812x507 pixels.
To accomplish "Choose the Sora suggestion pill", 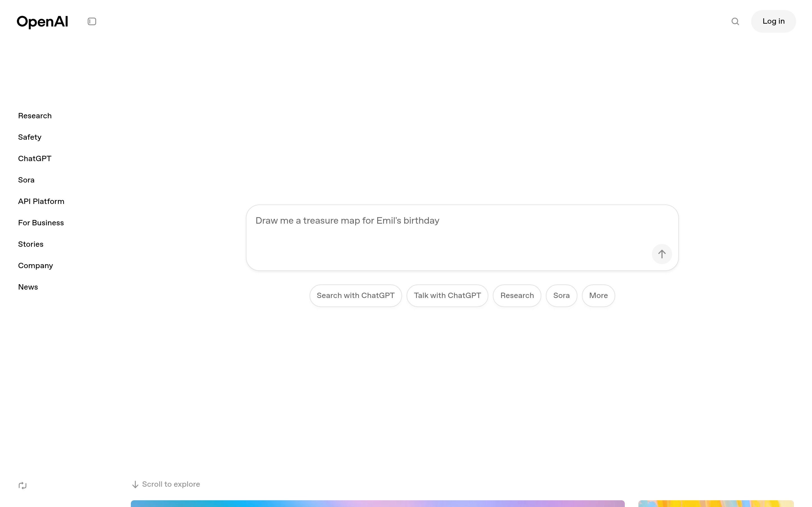I will 561,295.
